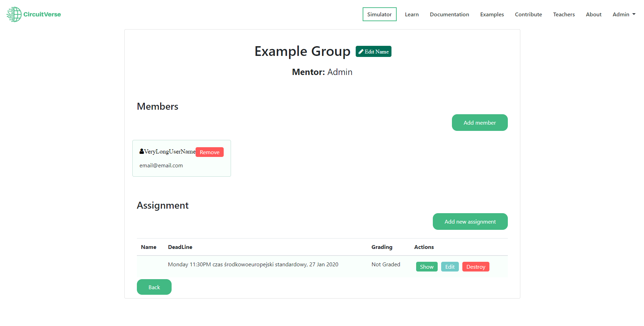Remove VeryLongUserName from the group
The width and height of the screenshot is (644, 326).
(x=209, y=152)
